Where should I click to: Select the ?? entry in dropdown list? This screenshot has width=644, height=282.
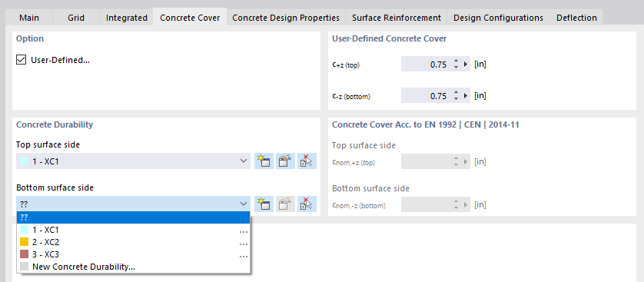133,217
